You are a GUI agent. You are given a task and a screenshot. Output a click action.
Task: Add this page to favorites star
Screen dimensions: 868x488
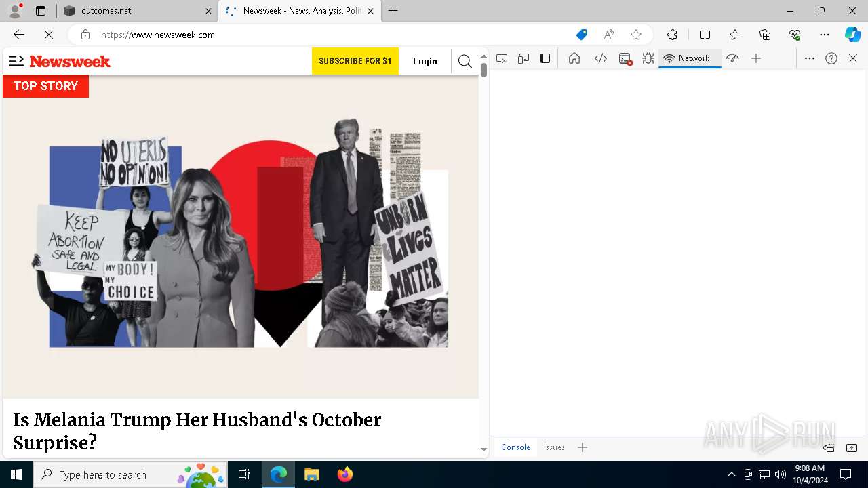636,35
